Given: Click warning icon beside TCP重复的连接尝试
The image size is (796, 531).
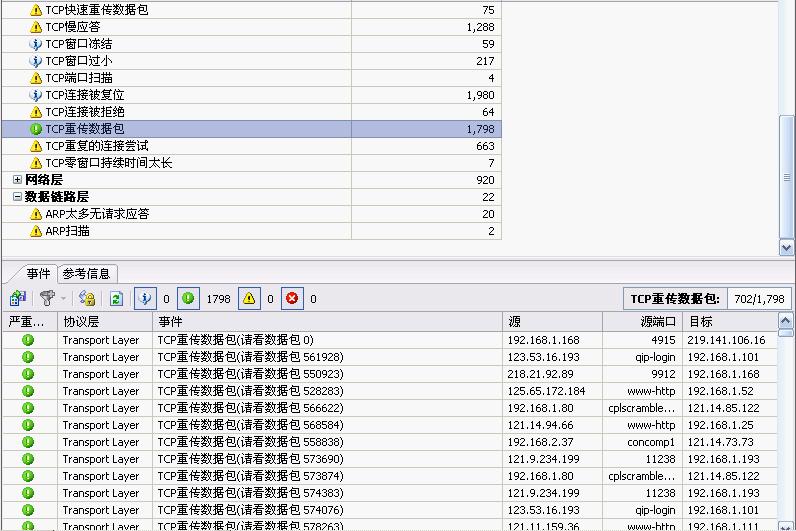Looking at the screenshot, I should point(36,146).
